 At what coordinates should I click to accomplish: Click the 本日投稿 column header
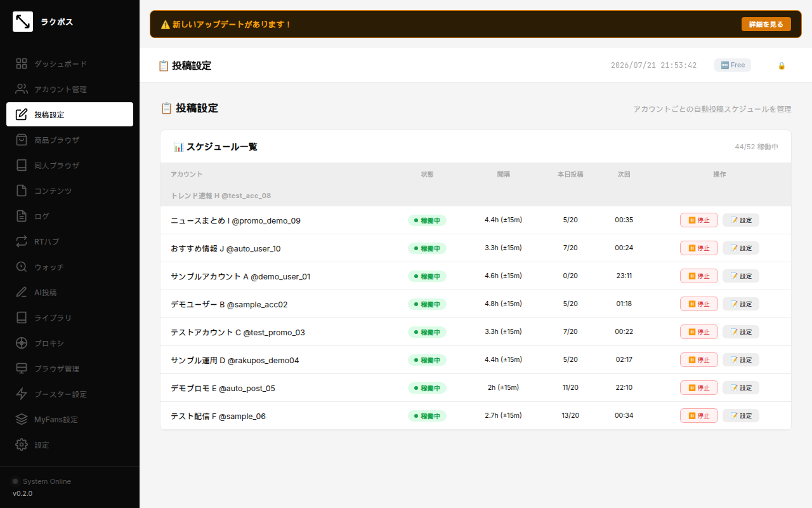[x=570, y=174]
